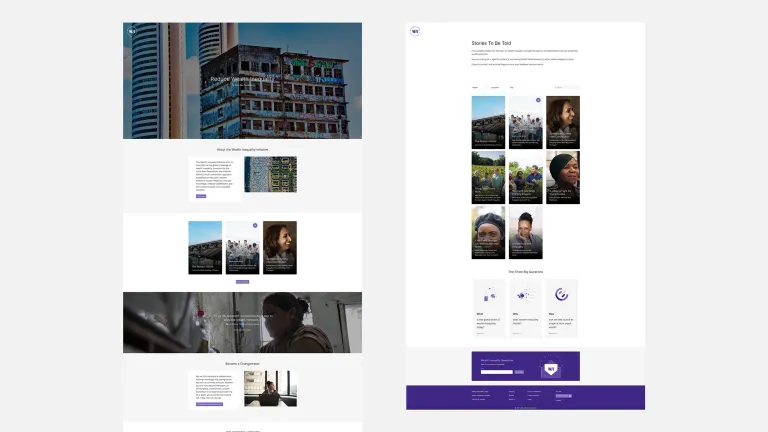
Task: Click the 'Reduce Wealth Inequality' hero title
Action: (x=242, y=79)
